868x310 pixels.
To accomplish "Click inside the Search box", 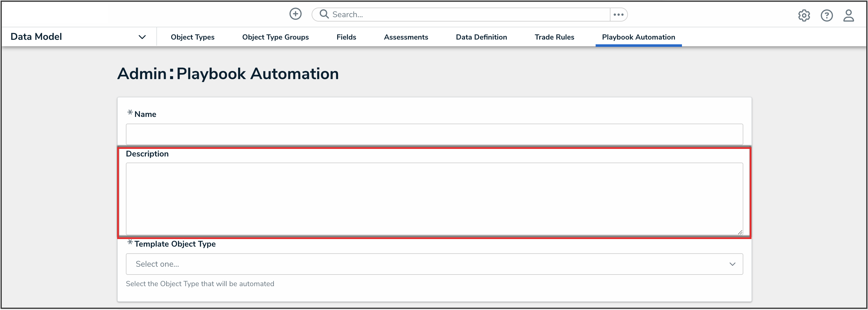I will point(468,15).
